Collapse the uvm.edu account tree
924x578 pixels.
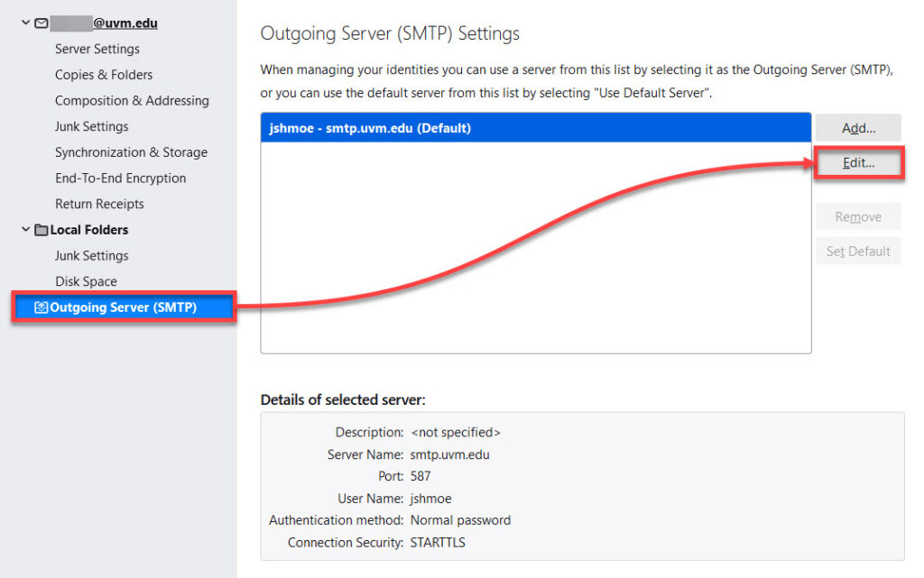tap(25, 23)
